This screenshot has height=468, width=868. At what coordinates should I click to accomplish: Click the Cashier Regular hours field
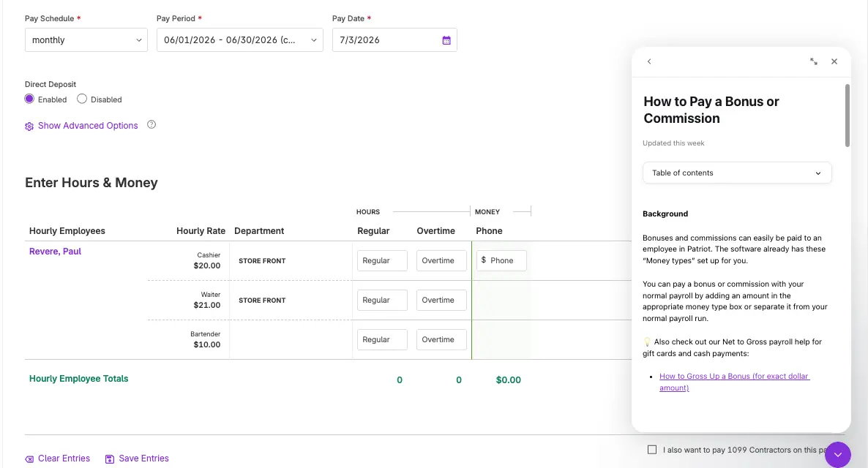tap(382, 260)
